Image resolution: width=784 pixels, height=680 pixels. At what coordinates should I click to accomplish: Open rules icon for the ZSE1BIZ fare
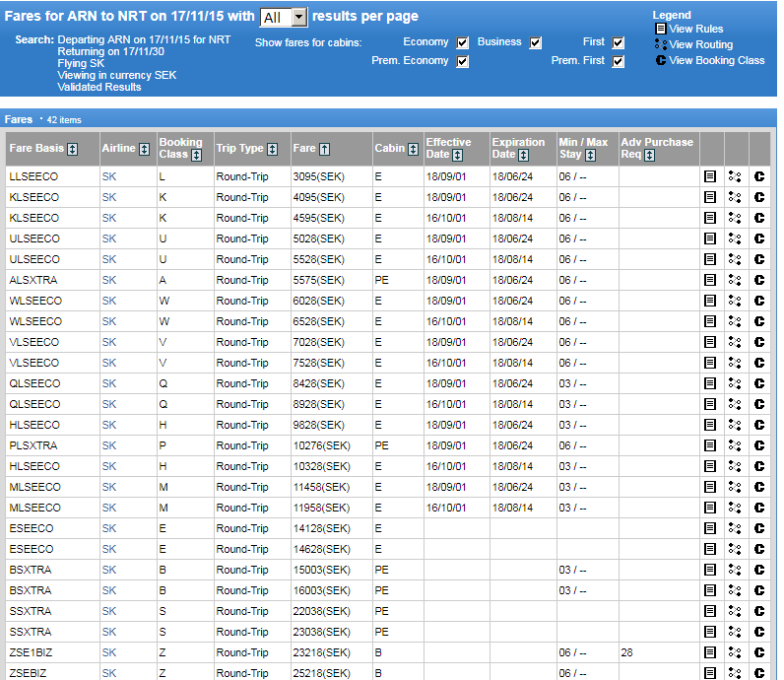[709, 652]
